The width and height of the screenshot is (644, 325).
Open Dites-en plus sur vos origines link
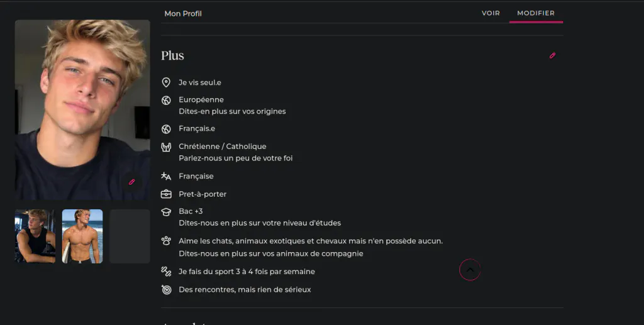(232, 111)
